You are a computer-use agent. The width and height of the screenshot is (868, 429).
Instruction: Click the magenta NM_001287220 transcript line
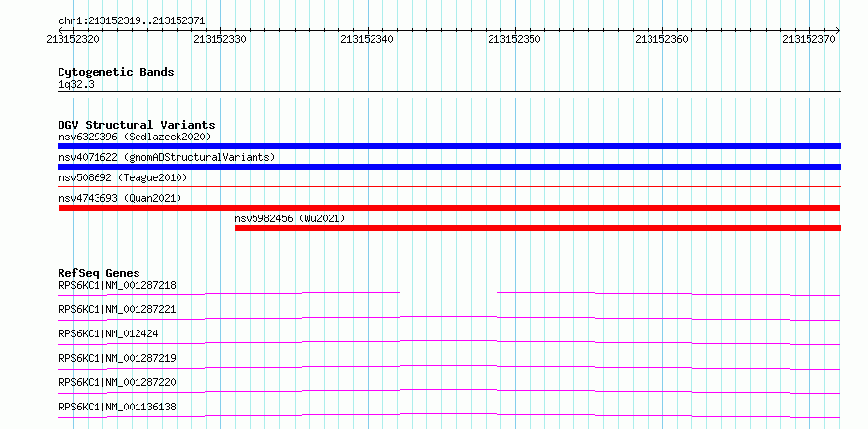pos(449,391)
